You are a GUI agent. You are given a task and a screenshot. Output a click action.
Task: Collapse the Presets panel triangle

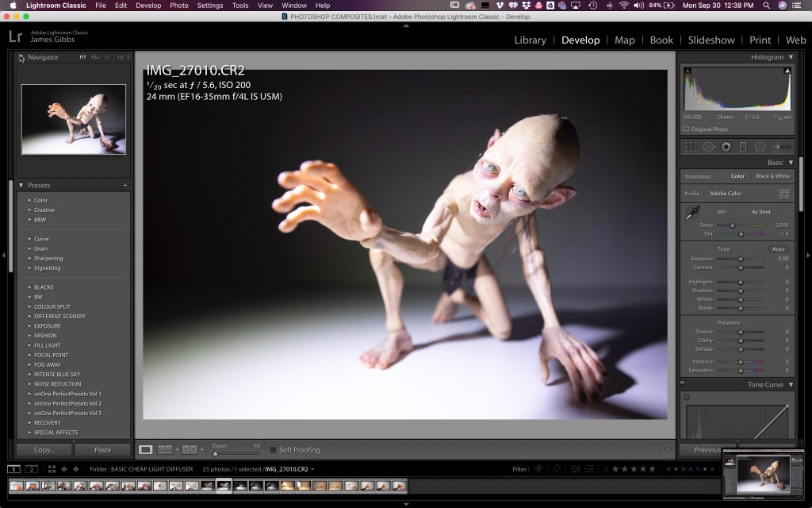pyautogui.click(x=21, y=185)
